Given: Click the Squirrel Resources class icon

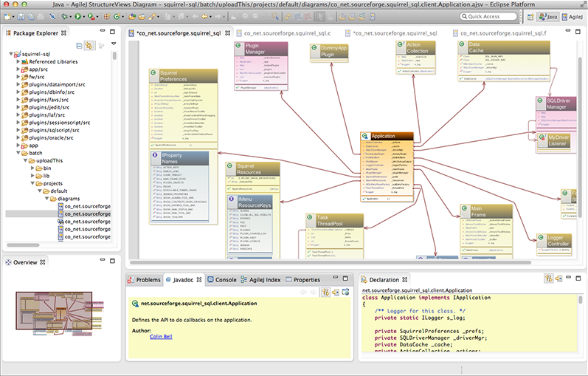Looking at the screenshot, I should click(229, 165).
